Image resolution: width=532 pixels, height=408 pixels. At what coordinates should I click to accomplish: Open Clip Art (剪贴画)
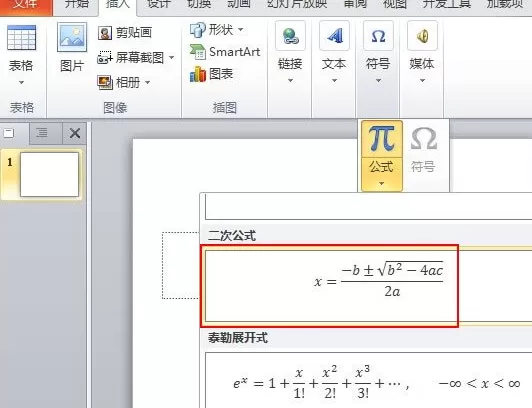pyautogui.click(x=125, y=33)
